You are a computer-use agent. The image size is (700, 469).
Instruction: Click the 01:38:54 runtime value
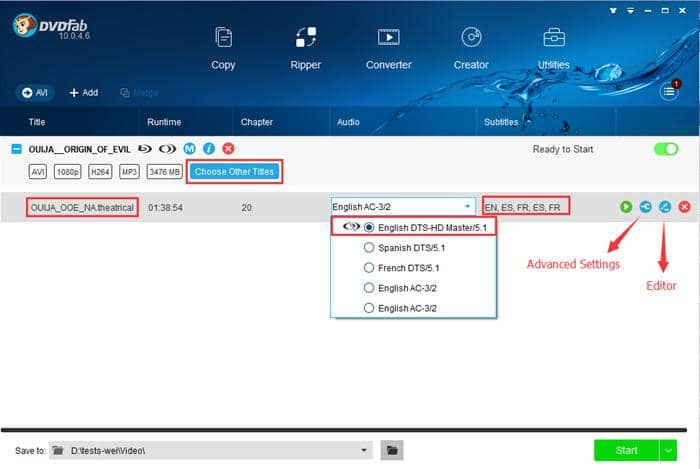tap(165, 208)
